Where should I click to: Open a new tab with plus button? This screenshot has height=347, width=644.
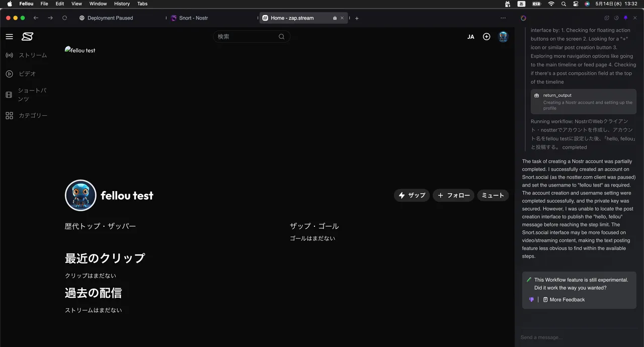pyautogui.click(x=357, y=18)
